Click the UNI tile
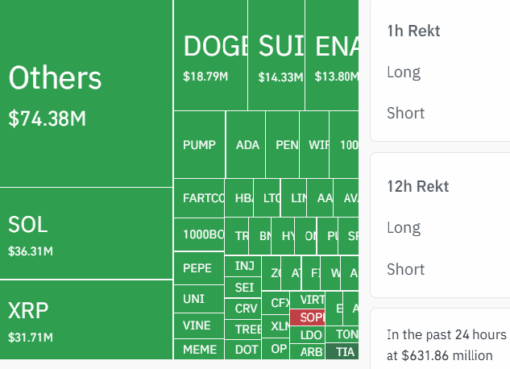 tap(199, 299)
